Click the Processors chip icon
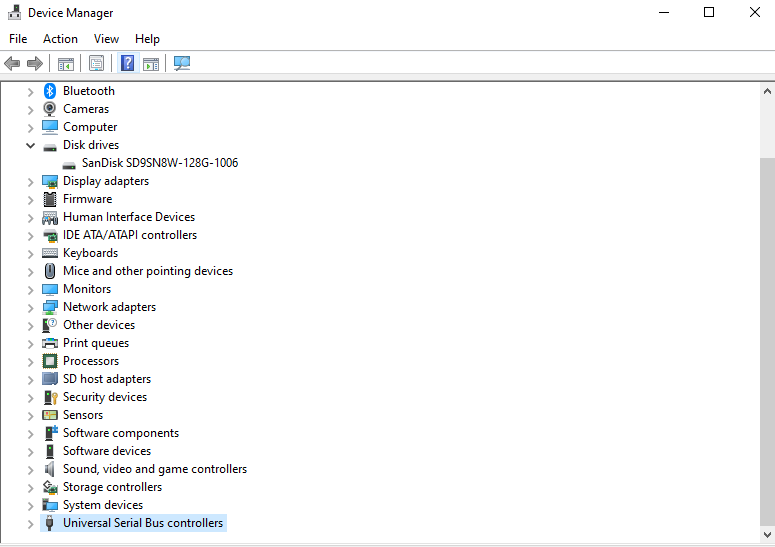The height and width of the screenshot is (547, 775). 50,361
